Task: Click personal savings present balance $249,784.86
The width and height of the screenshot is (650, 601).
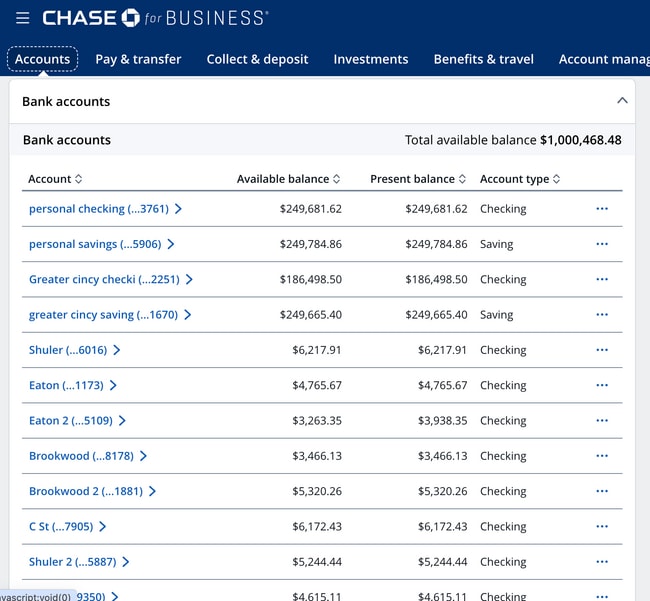Action: [x=437, y=244]
